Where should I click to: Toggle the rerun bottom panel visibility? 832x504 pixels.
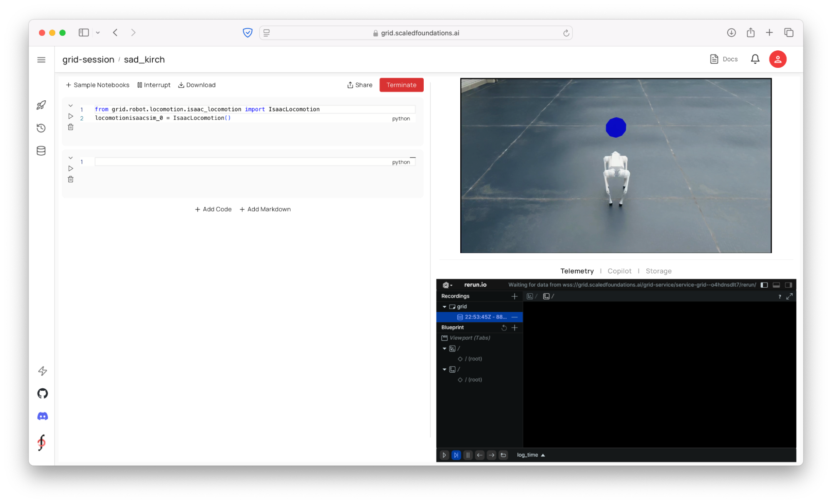click(776, 285)
